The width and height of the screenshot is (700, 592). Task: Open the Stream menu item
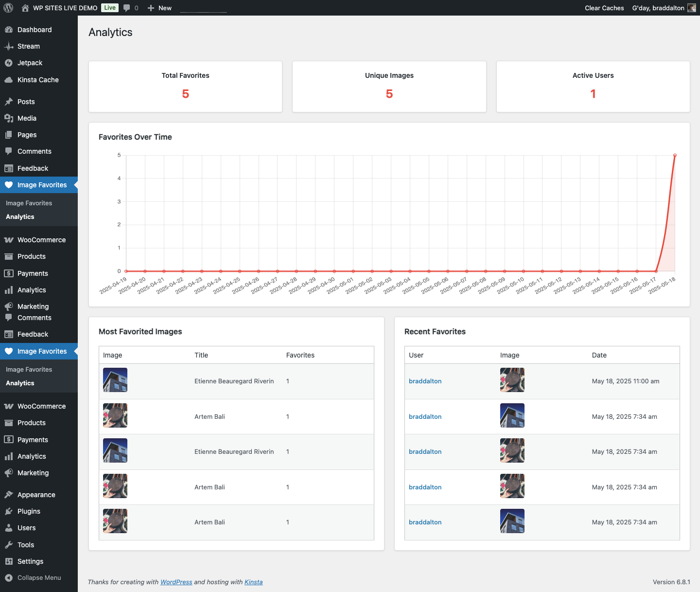[x=29, y=46]
